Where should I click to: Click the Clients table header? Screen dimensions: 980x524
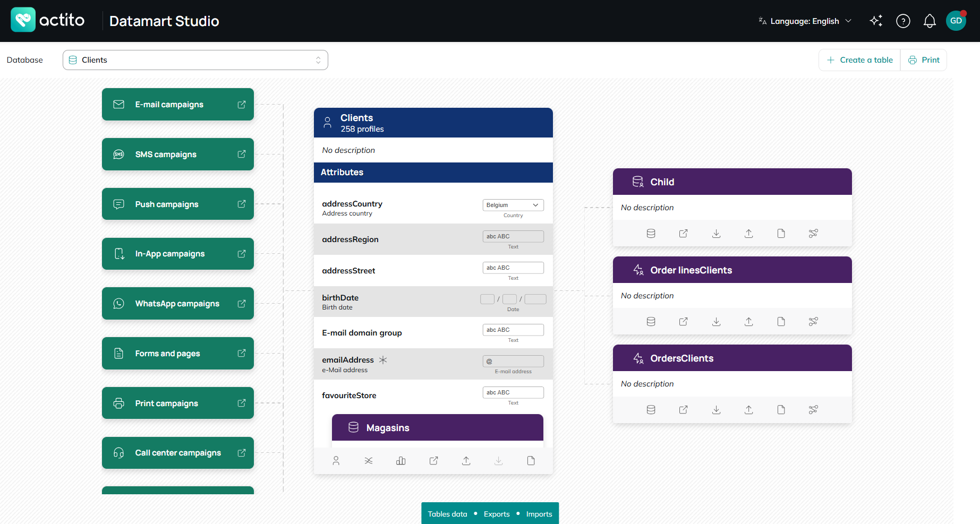[x=433, y=123]
